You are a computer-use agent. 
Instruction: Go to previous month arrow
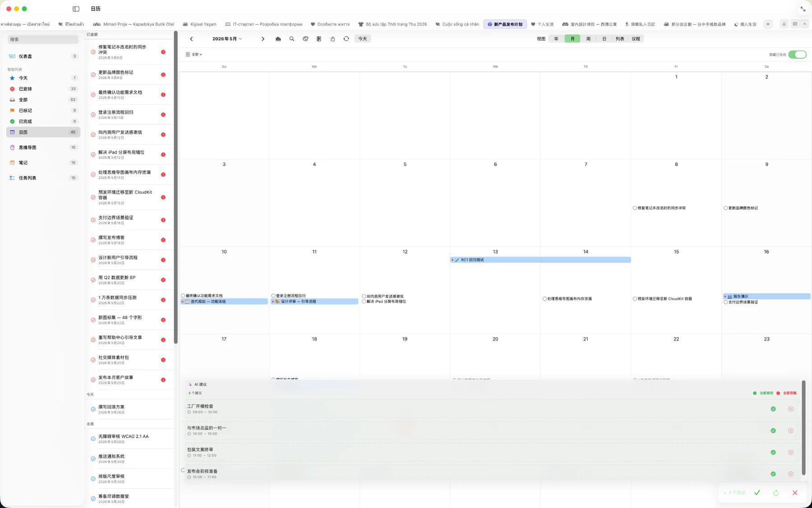[191, 39]
